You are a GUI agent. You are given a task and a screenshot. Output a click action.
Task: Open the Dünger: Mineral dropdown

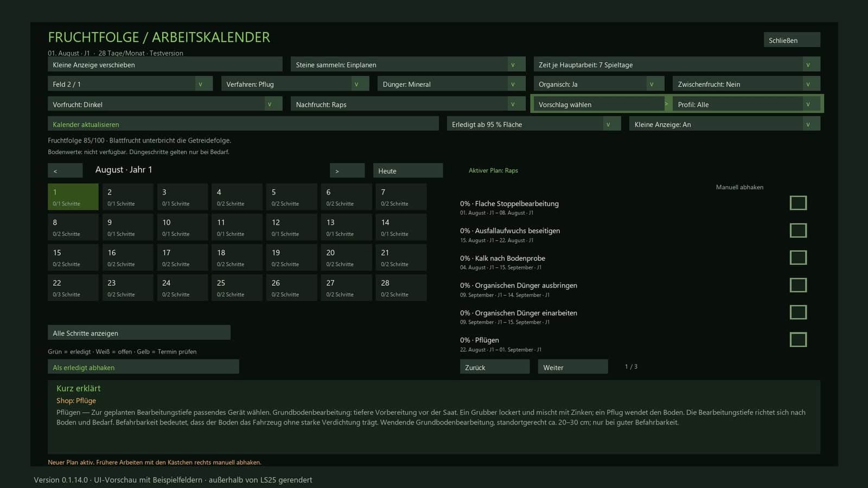(x=451, y=84)
